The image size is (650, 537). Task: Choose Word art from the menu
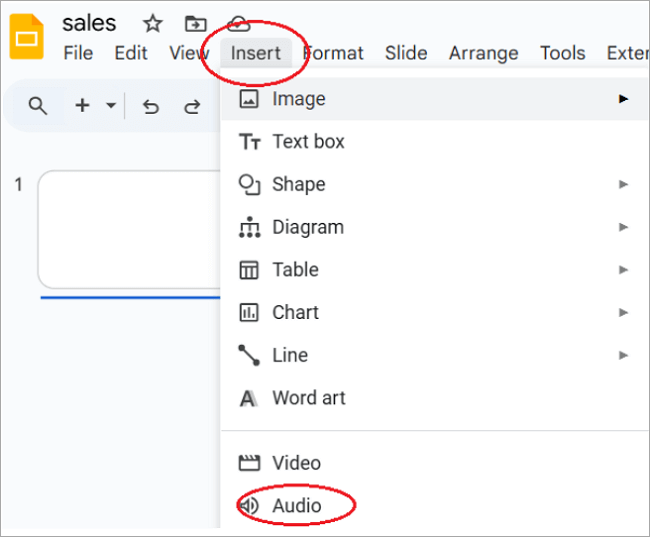click(x=308, y=398)
